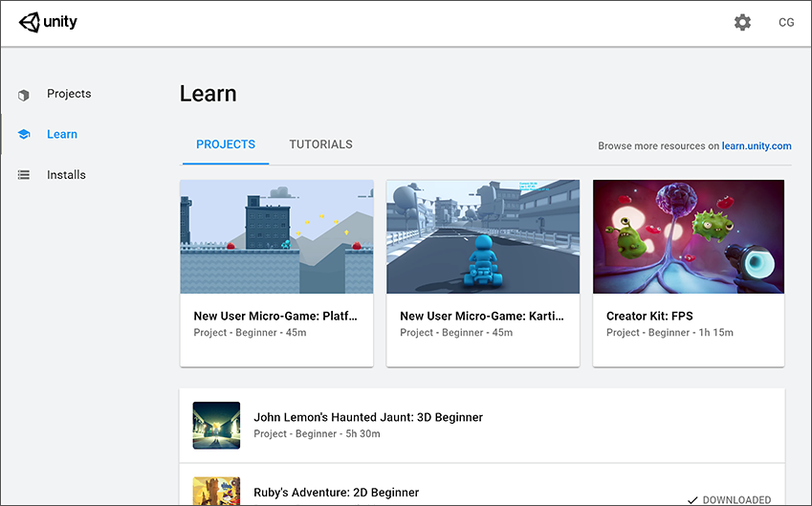Open the Creator Kit: FPS thumbnail
The height and width of the screenshot is (506, 812).
pos(689,236)
